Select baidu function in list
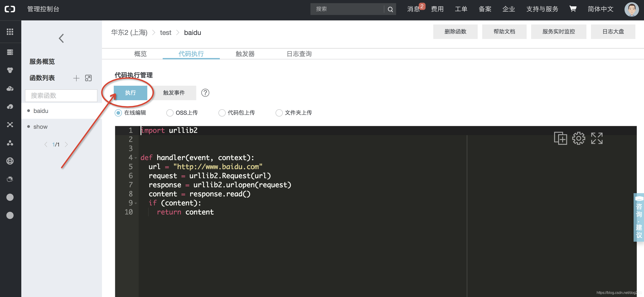 pyautogui.click(x=61, y=111)
